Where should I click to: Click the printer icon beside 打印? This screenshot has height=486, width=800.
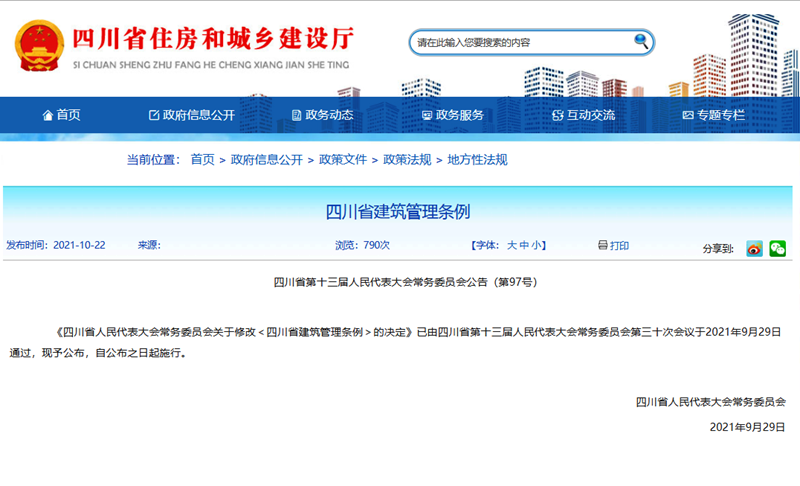pyautogui.click(x=602, y=245)
